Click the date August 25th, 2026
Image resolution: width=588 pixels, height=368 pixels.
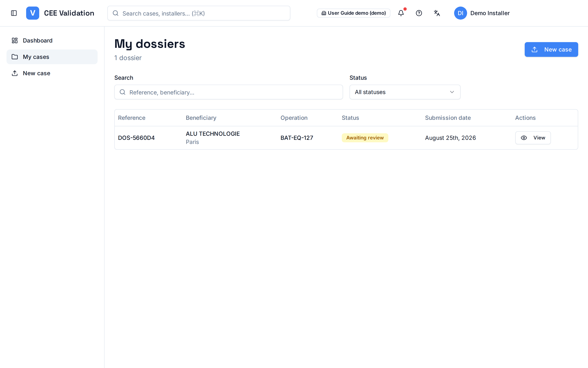pos(450,138)
